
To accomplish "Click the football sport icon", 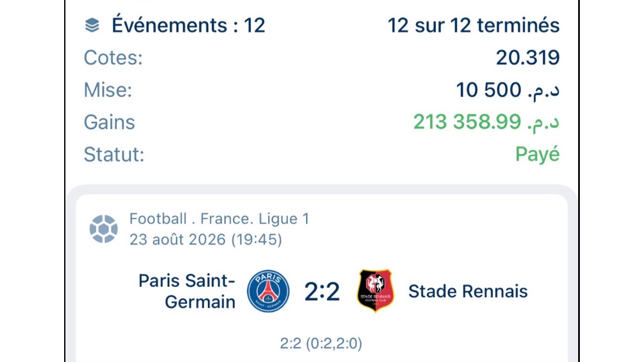I will click(x=103, y=229).
